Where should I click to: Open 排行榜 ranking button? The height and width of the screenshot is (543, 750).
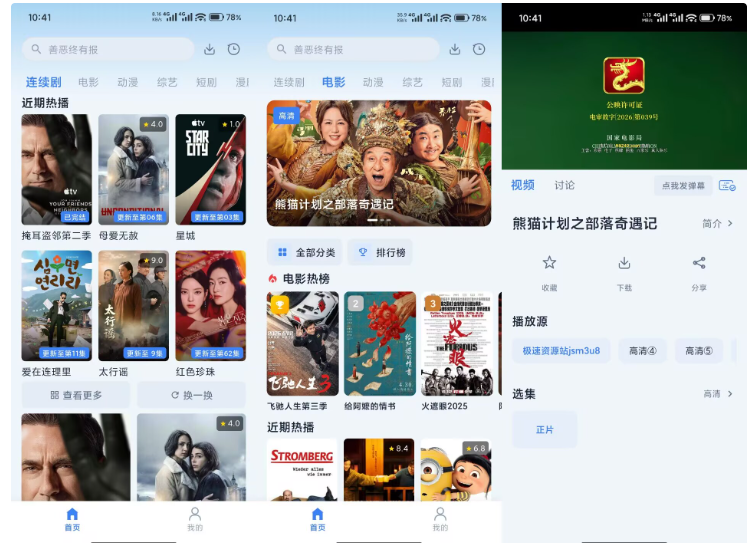(x=381, y=252)
